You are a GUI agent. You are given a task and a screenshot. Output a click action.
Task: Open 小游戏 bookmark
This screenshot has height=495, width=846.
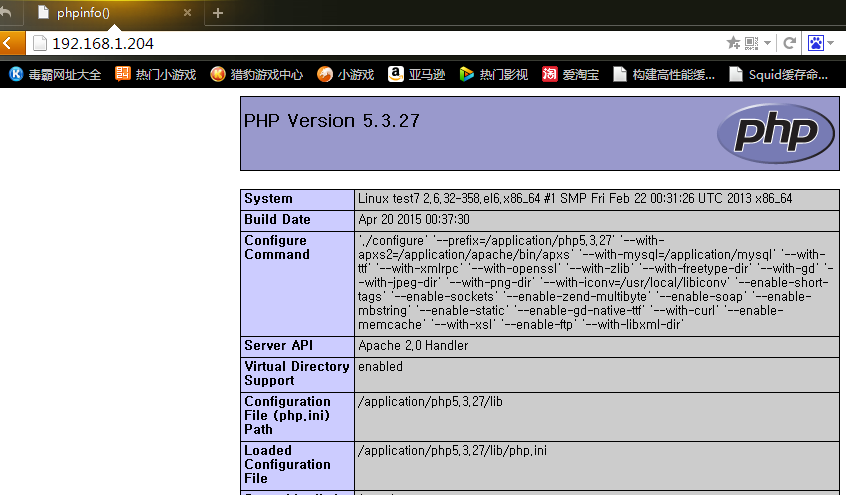tap(346, 74)
